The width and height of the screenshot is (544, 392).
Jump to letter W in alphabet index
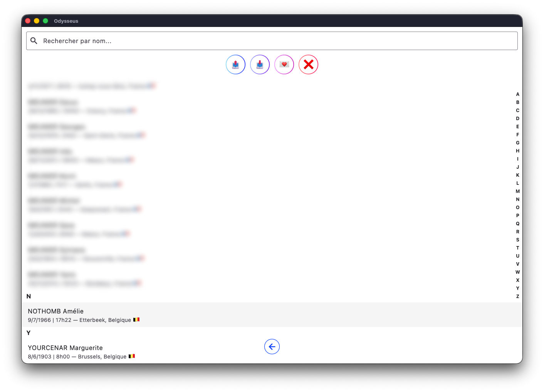pyautogui.click(x=518, y=272)
